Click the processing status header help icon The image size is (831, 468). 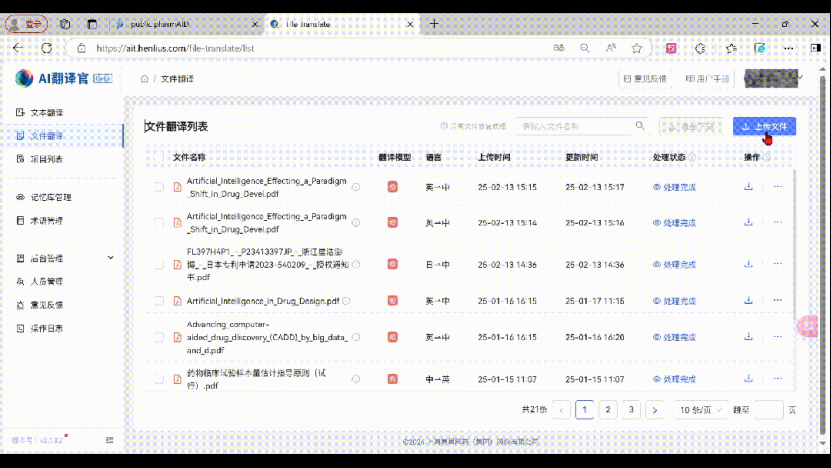click(692, 157)
